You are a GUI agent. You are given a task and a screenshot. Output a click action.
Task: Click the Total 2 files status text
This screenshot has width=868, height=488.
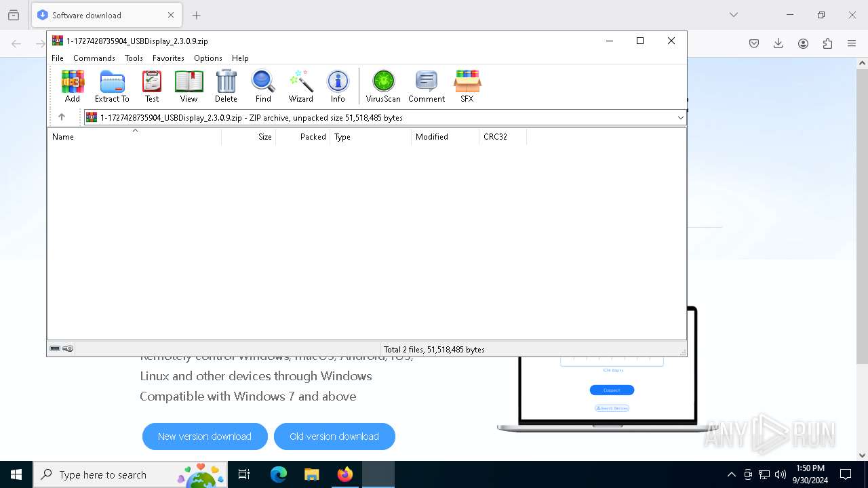tap(434, 350)
